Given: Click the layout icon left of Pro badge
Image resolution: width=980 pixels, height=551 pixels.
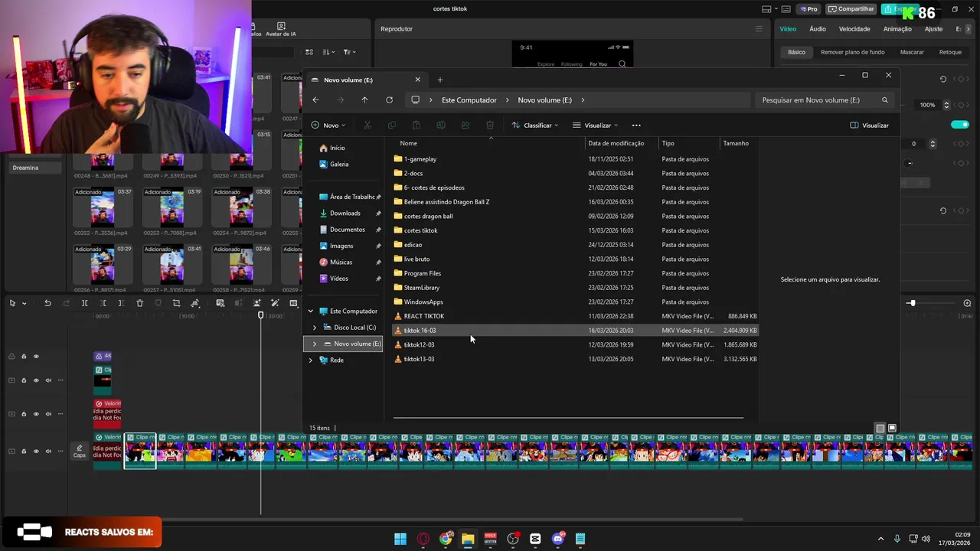Looking at the screenshot, I should (x=767, y=9).
